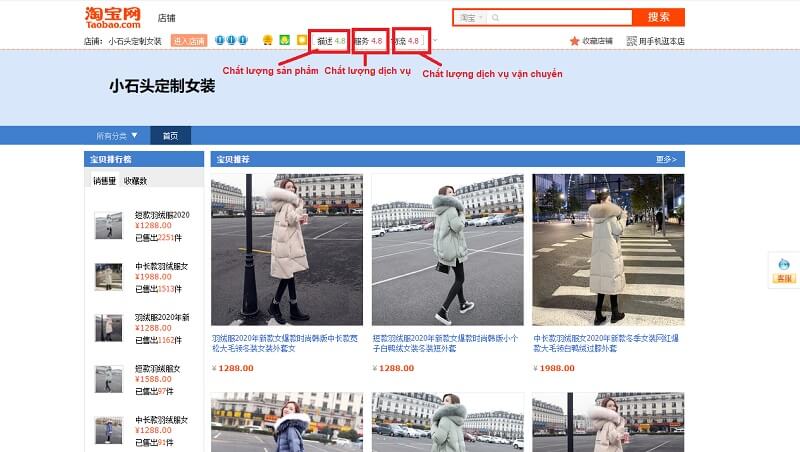
Task: Click the yellow square badge icon
Action: [302, 40]
